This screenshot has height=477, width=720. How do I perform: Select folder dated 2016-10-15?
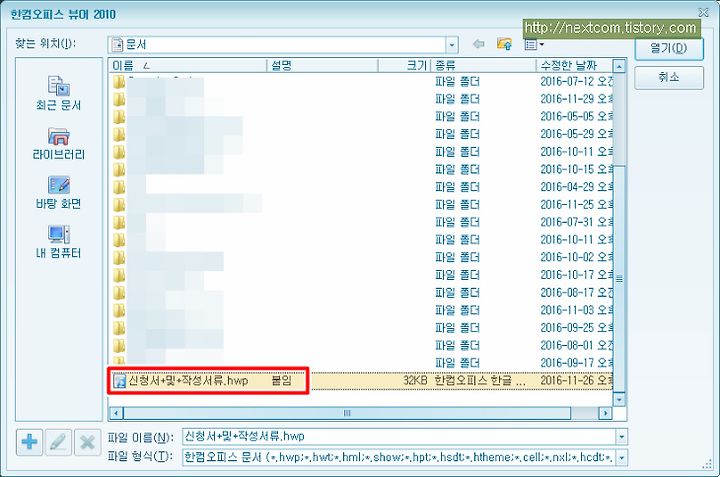361,169
